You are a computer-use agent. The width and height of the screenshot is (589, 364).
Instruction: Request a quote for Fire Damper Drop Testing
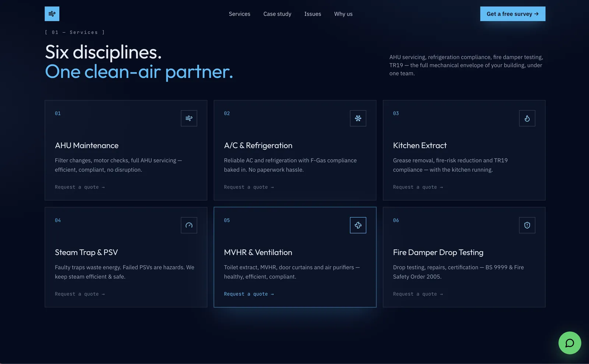[418, 294]
